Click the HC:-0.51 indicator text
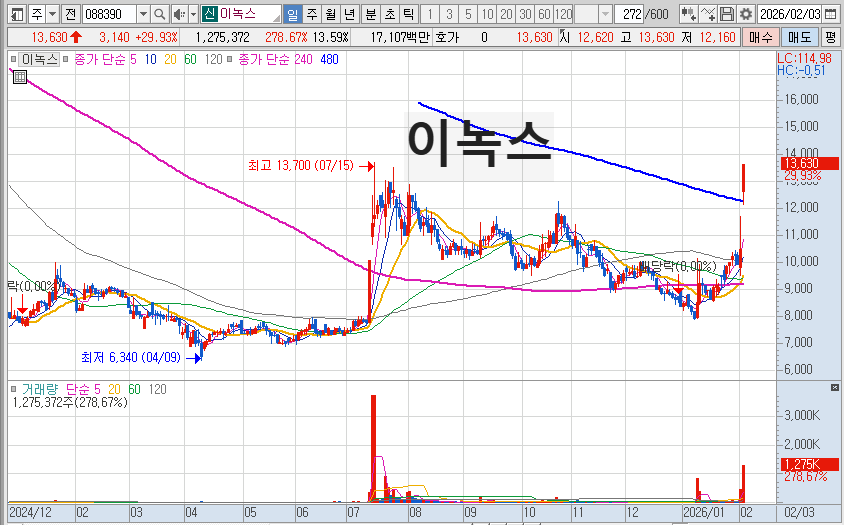Viewport: 844px width, 525px height. tap(801, 70)
